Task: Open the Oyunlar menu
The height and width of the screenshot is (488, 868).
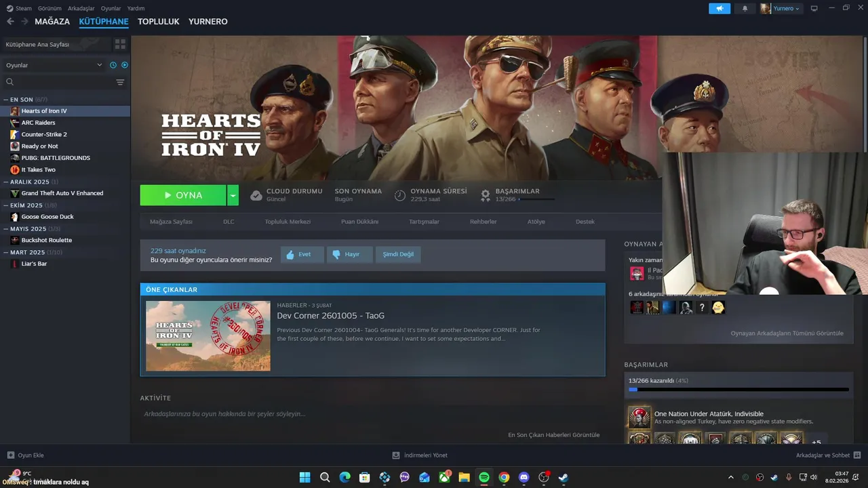Action: 111,8
